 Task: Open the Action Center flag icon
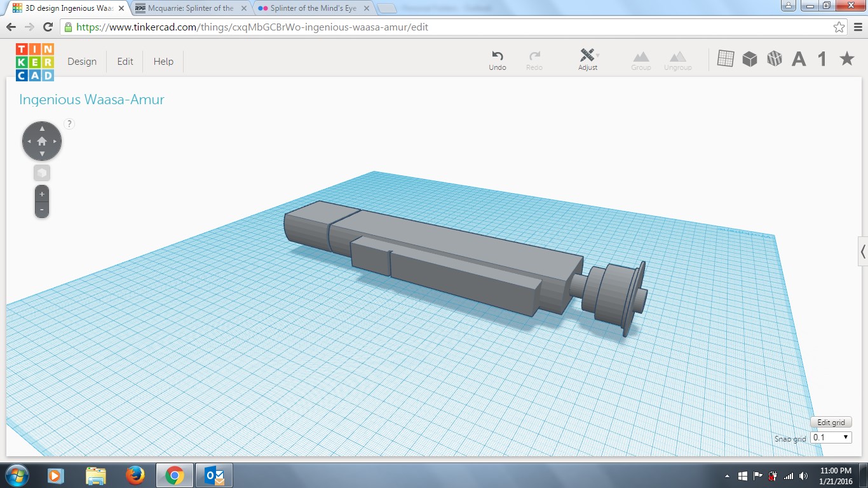(x=757, y=476)
